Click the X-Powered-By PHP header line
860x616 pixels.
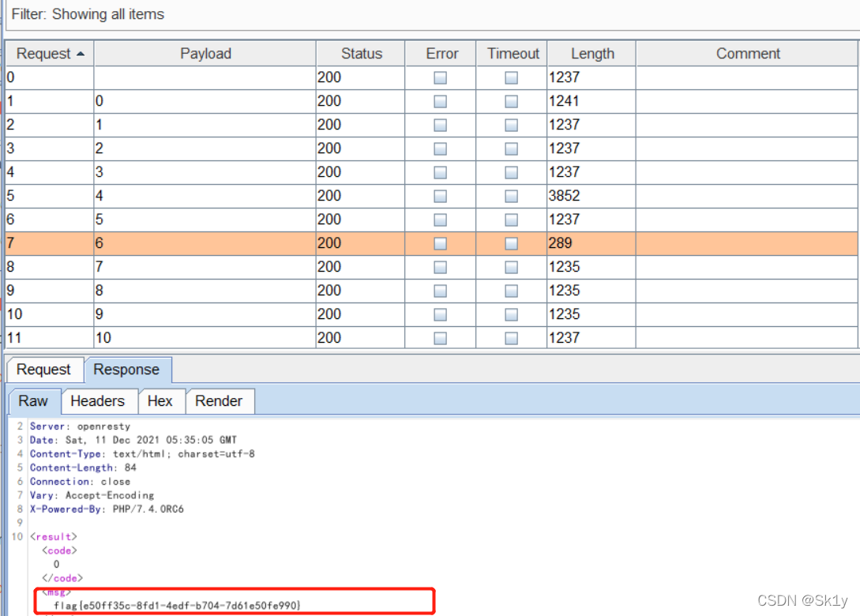click(107, 509)
